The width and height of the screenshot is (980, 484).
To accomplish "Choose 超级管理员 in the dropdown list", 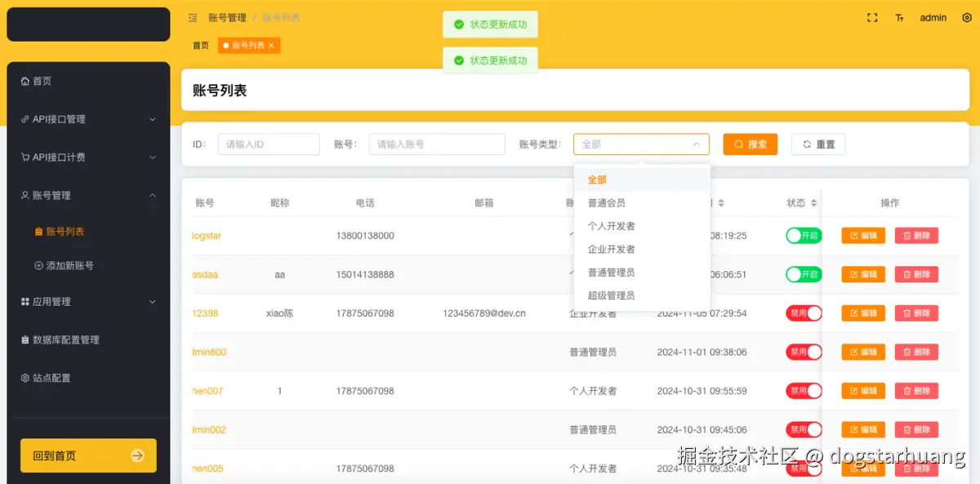I will 642,295.
